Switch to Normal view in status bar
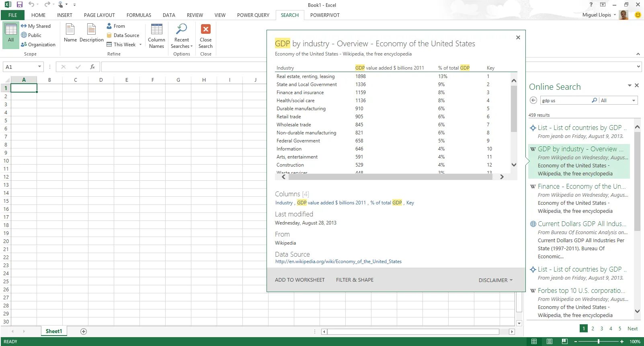This screenshot has height=346, width=644. pos(534,342)
